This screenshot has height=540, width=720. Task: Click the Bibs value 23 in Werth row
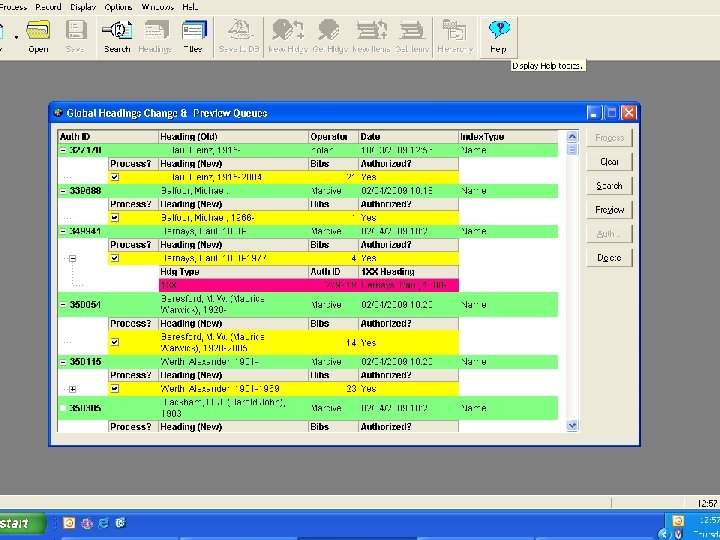pyautogui.click(x=351, y=389)
